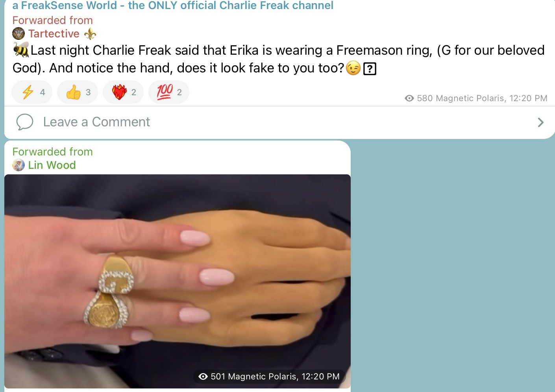The width and height of the screenshot is (555, 392).
Task: React with the lightning bolt emoji
Action: coord(32,92)
